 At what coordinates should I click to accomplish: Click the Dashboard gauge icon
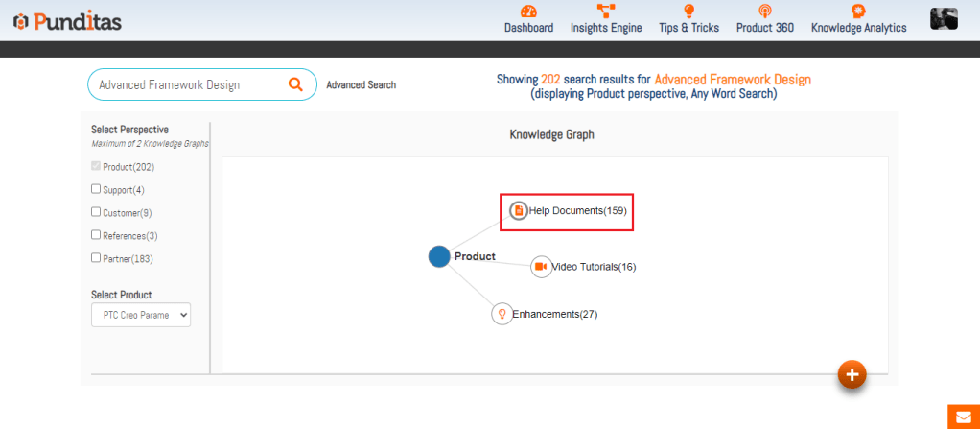[x=528, y=12]
